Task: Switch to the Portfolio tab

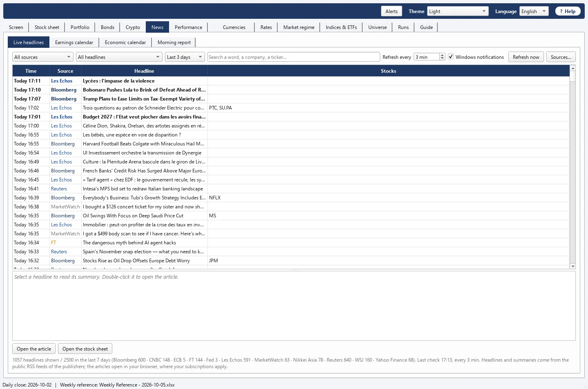Action: pyautogui.click(x=80, y=27)
